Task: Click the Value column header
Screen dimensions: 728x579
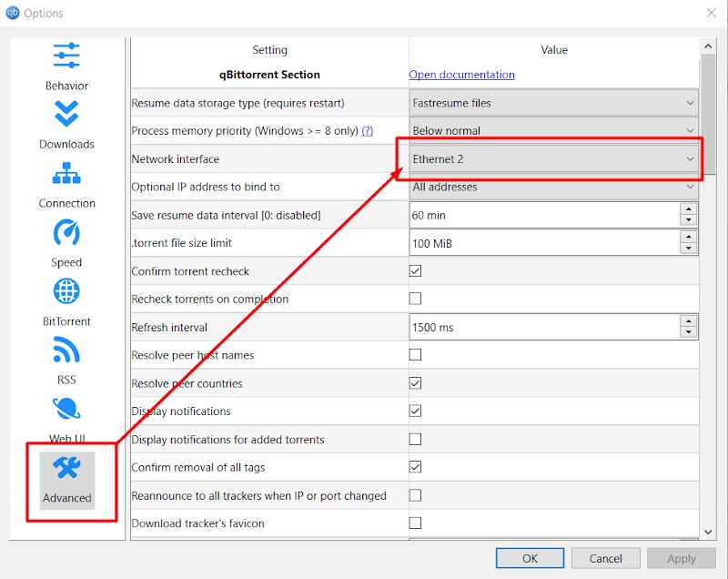Action: (x=554, y=50)
